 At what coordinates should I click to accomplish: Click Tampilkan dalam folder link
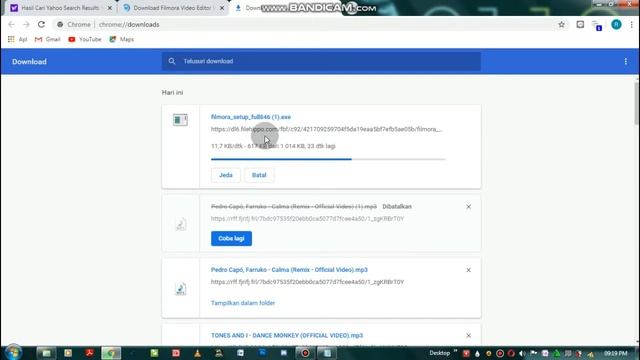pos(243,303)
